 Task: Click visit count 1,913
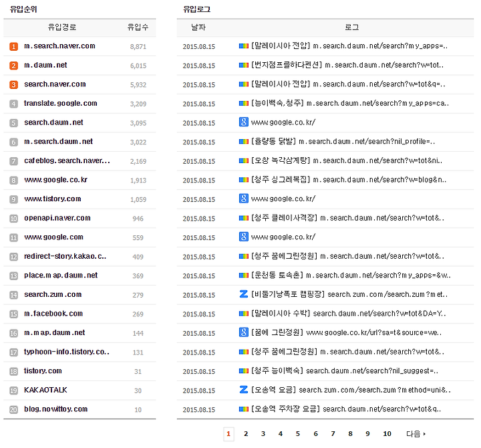(138, 181)
